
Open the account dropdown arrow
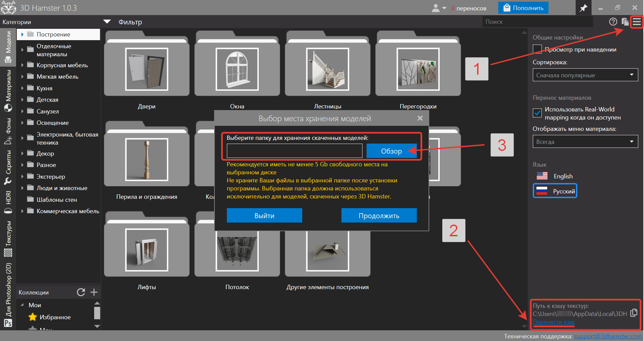(x=444, y=8)
